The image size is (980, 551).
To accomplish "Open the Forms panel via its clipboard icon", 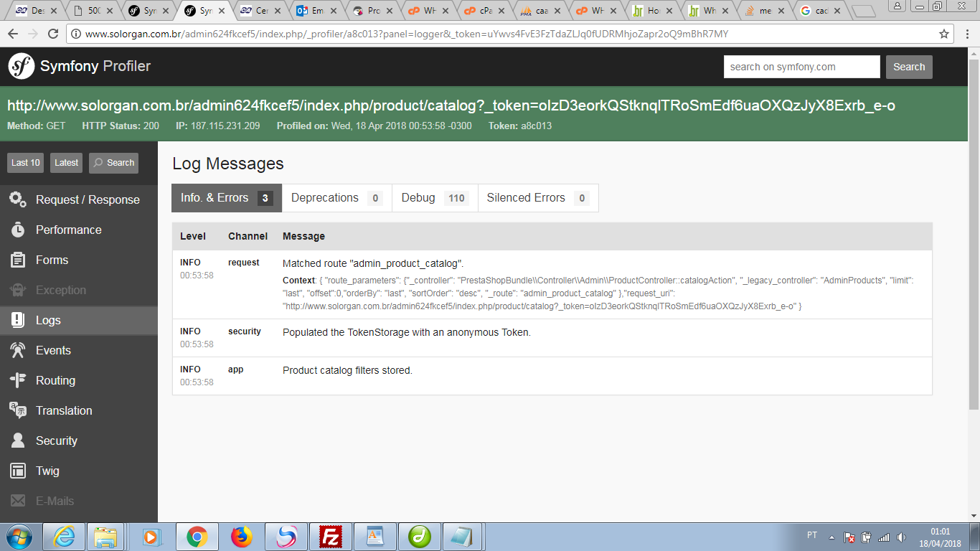I will coord(18,260).
